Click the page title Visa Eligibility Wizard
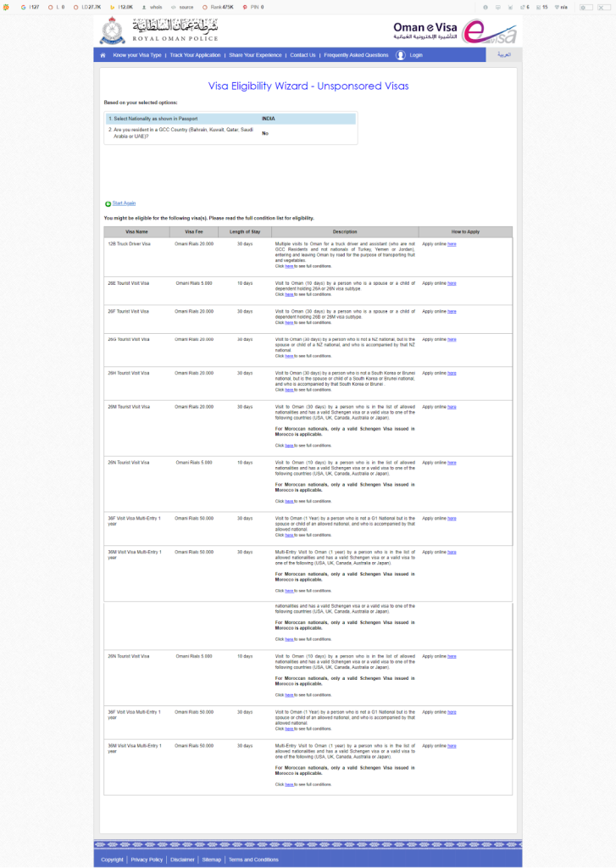The image size is (616, 868). click(308, 86)
